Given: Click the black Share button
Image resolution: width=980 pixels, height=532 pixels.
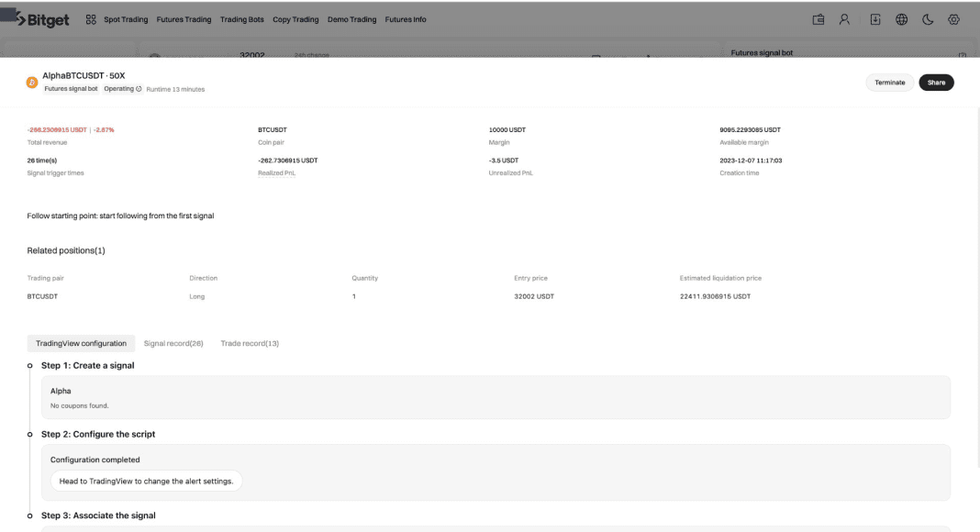Looking at the screenshot, I should point(936,83).
